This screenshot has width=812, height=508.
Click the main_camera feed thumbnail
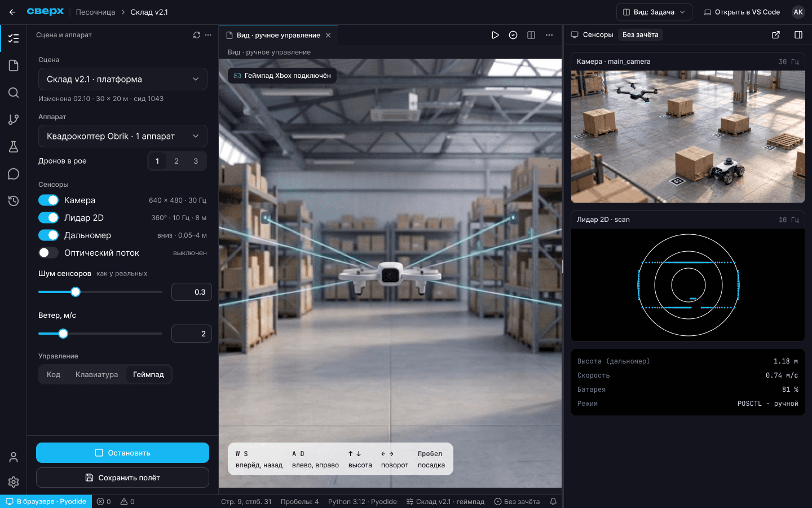(x=688, y=137)
